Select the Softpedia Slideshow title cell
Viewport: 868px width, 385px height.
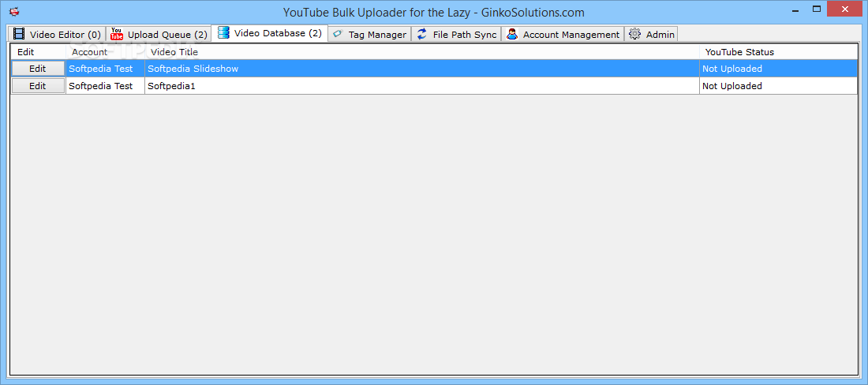point(422,69)
